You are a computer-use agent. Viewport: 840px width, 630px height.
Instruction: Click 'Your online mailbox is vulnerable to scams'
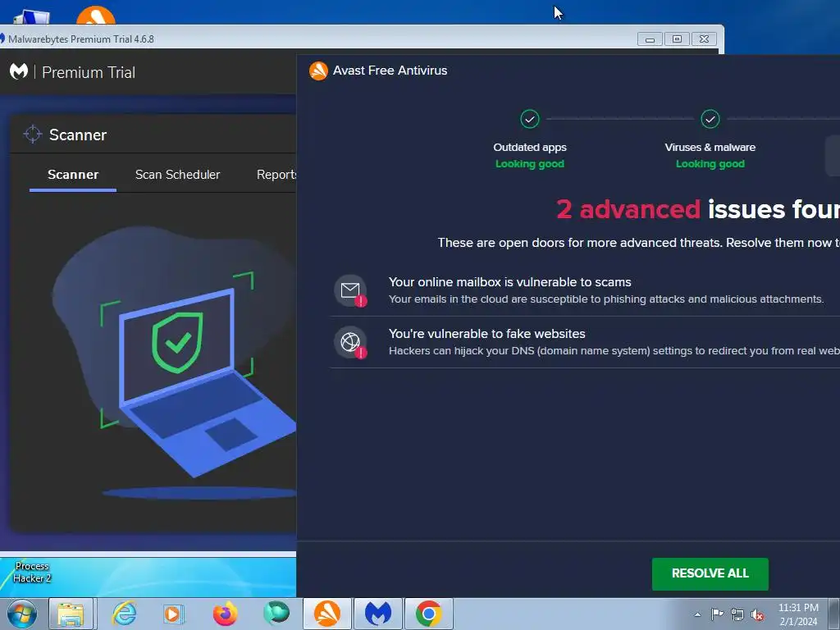509,282
